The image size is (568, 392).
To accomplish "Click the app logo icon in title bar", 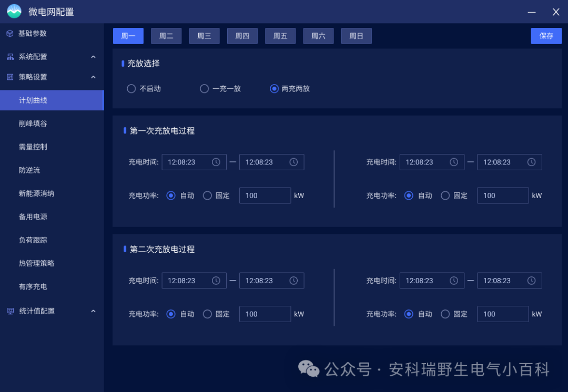I will [13, 11].
